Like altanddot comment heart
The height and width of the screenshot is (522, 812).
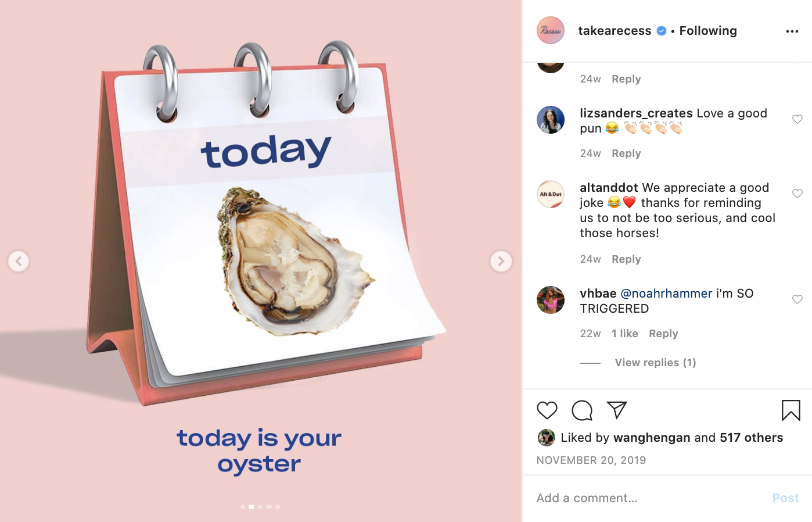click(797, 194)
